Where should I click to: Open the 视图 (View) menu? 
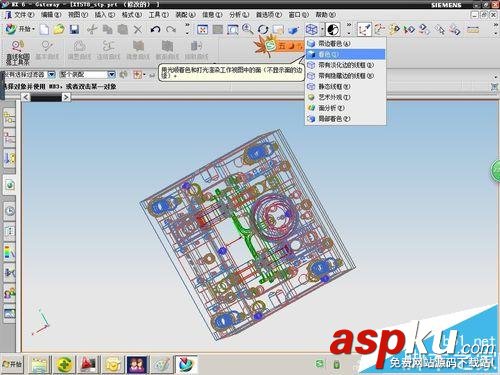pos(78,15)
